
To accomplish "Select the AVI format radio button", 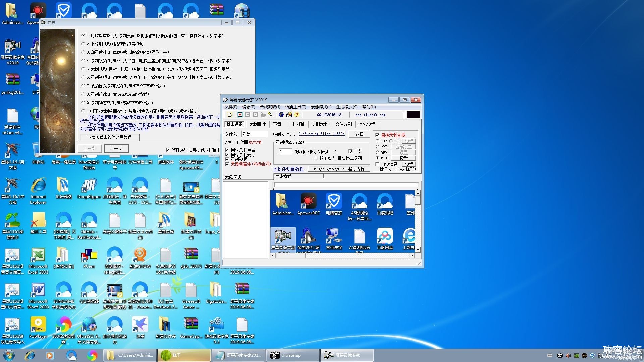I will pyautogui.click(x=378, y=147).
